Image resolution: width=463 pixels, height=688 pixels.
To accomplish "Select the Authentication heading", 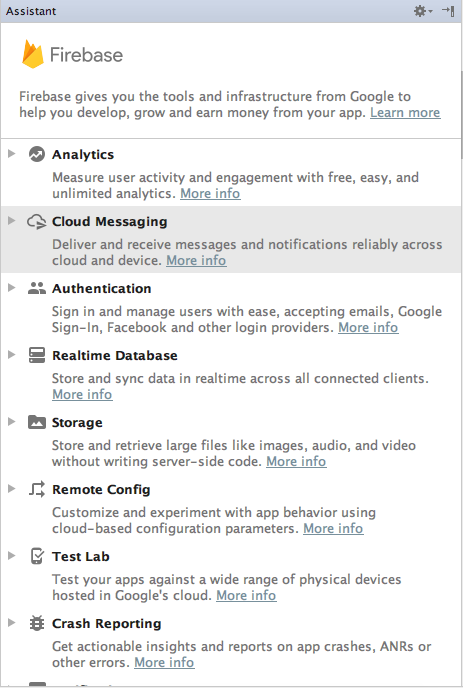I will coord(102,289).
